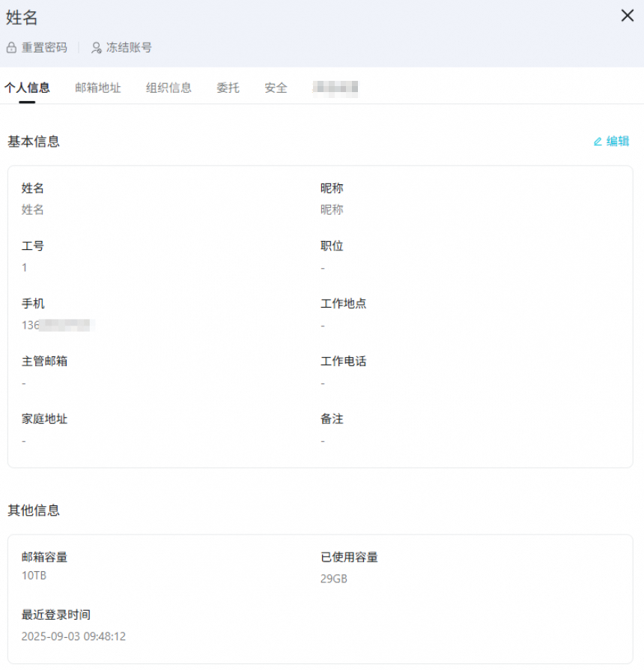Click the 姓名 title in the header
Image resolution: width=644 pixels, height=670 pixels.
tap(22, 18)
